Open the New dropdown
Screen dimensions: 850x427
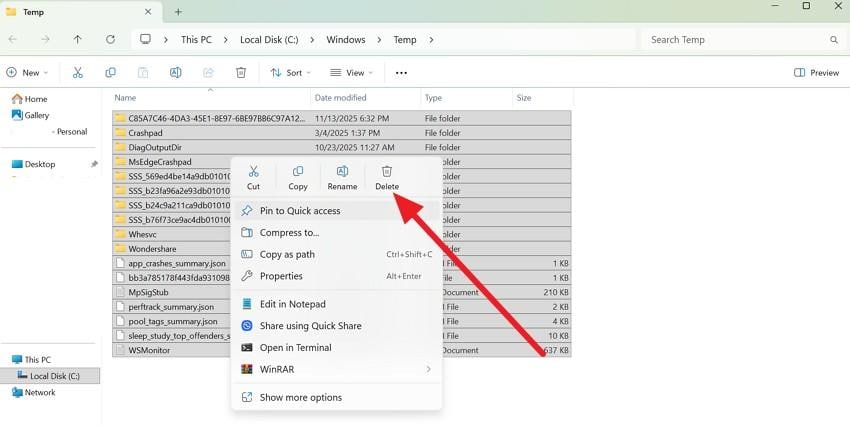27,73
